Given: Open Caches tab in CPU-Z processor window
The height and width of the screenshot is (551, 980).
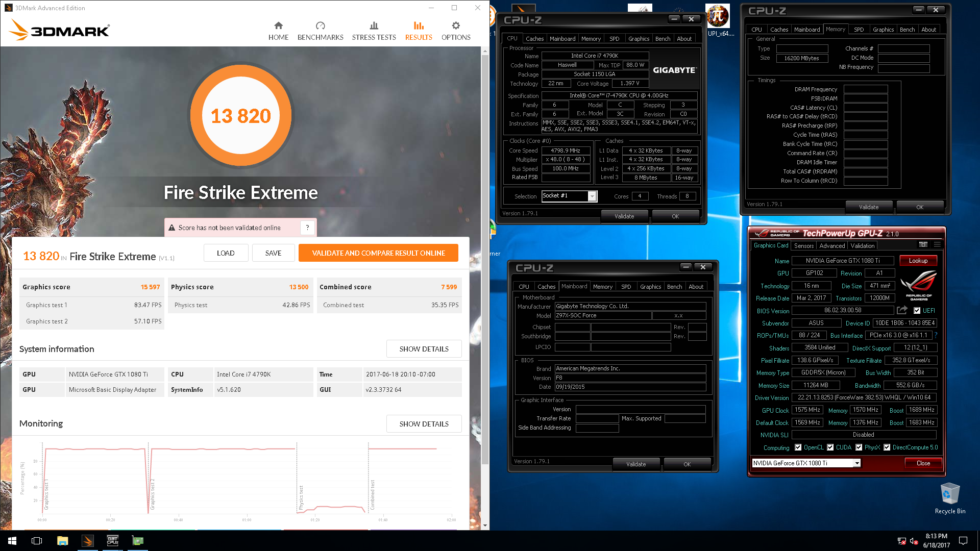Looking at the screenshot, I should pyautogui.click(x=534, y=39).
